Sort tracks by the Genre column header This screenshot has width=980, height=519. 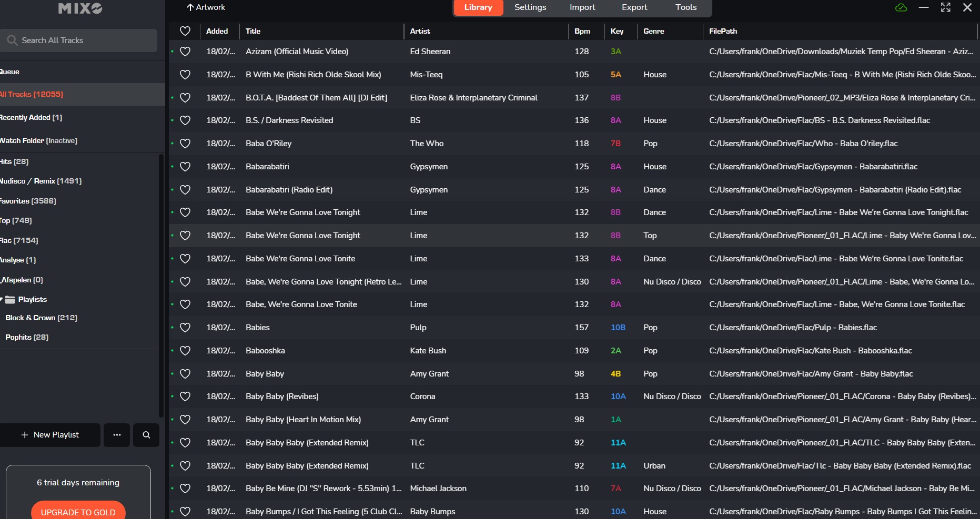(x=654, y=31)
